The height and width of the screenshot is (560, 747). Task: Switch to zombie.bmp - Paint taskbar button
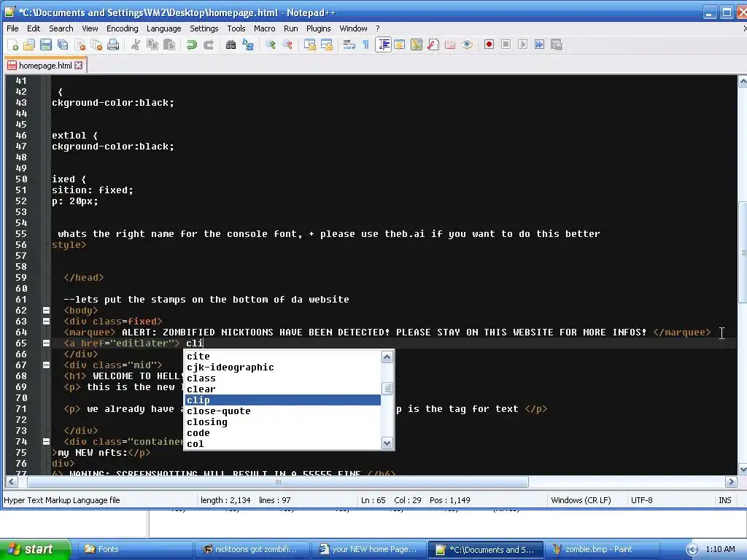[x=602, y=550]
